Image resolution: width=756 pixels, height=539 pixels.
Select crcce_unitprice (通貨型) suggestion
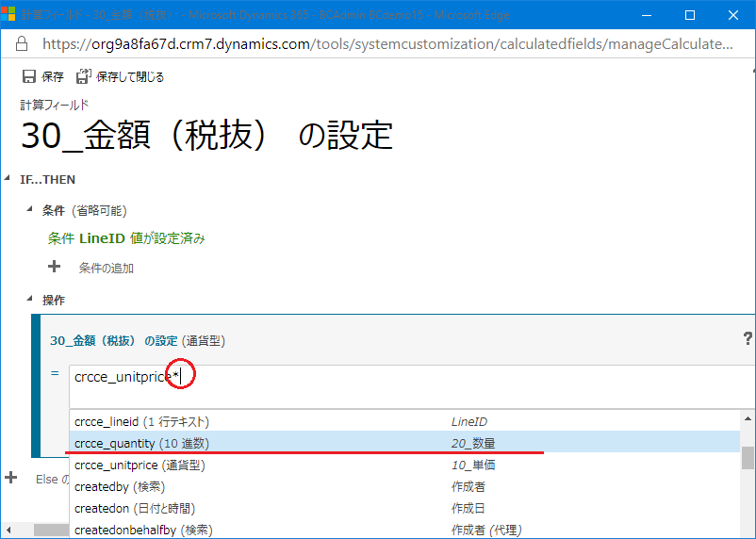click(404, 465)
